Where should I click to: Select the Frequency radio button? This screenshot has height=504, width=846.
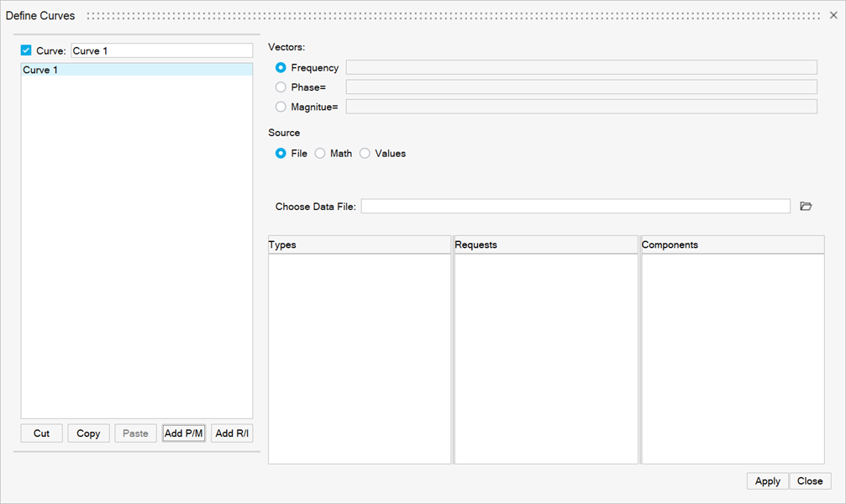[x=281, y=68]
